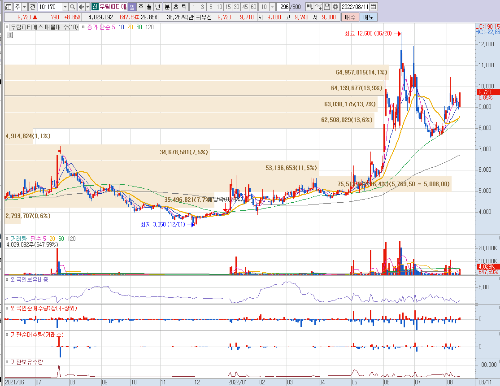Click the stock name label at chart top-left
This screenshot has height=386, width=500.
43,27
